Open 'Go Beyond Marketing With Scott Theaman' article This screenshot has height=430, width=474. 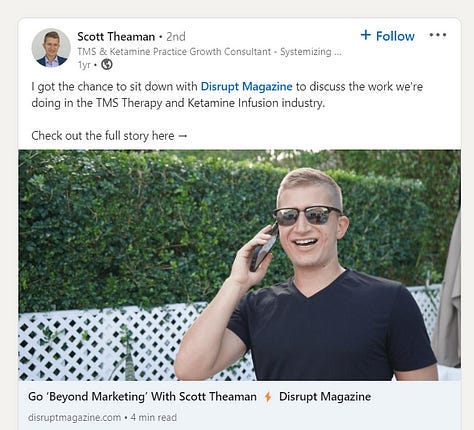coord(142,397)
